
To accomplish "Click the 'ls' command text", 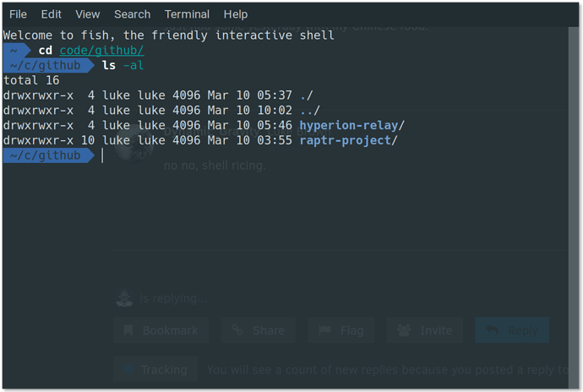I will (x=108, y=65).
